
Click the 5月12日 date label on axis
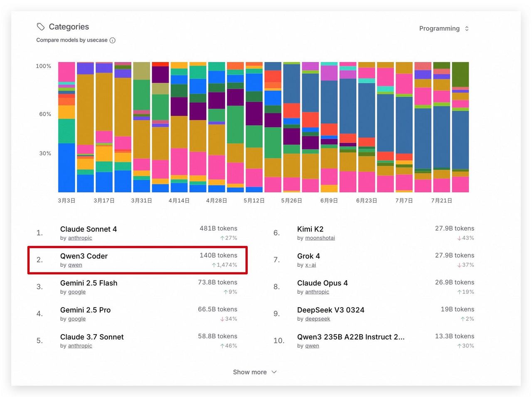[254, 201]
